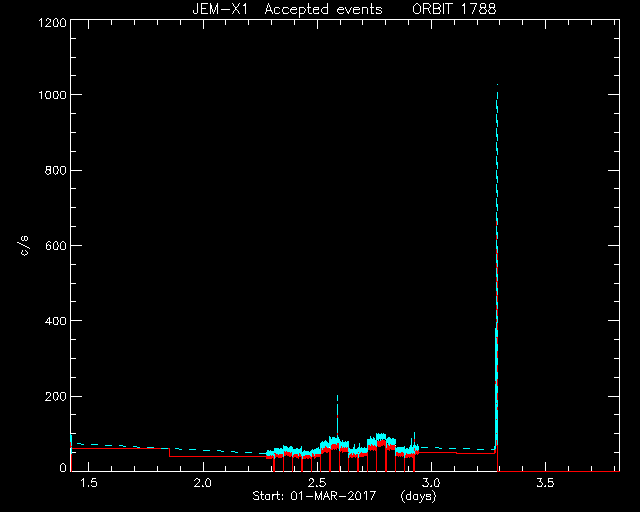
Task: Click the Start: 01-MAR-2017 label
Action: [314, 496]
